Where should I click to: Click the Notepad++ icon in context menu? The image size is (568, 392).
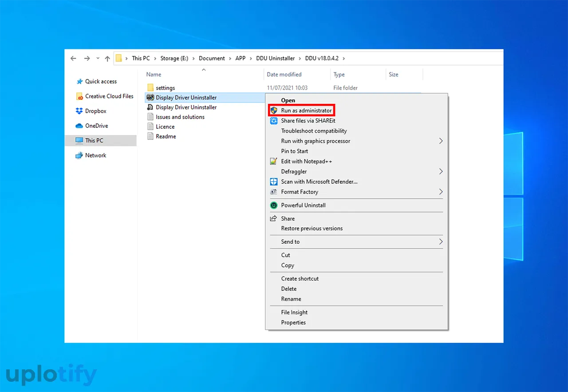[274, 161]
